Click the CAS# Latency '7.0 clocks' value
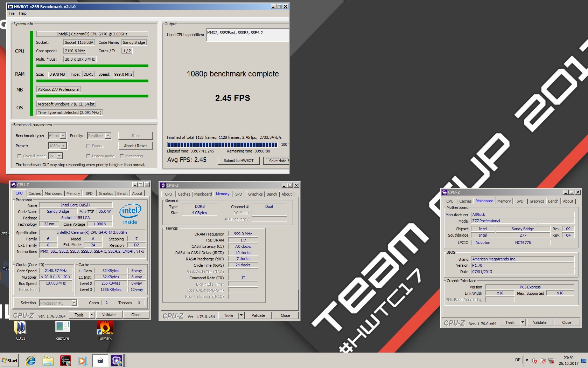588x368 pixels. [243, 246]
